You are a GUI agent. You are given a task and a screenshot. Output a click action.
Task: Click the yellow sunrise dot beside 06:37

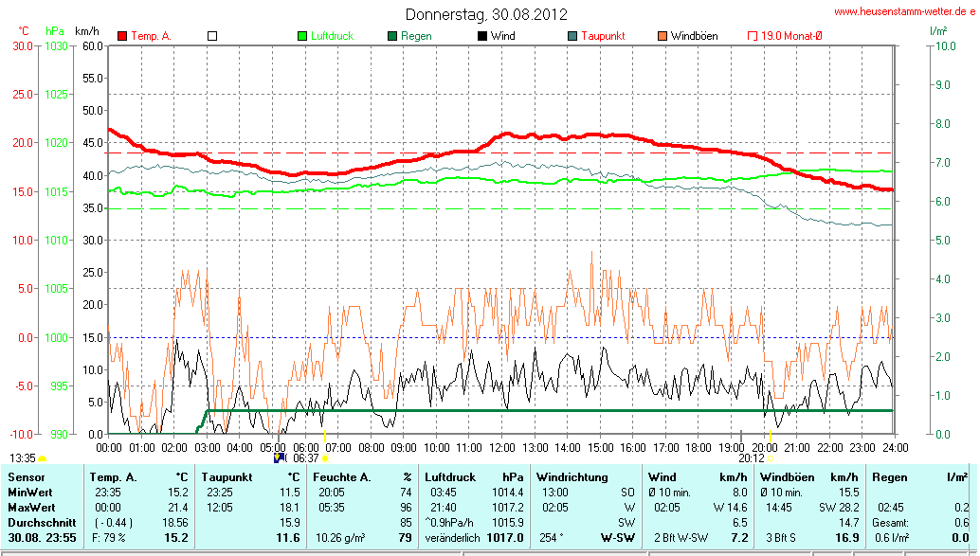(325, 458)
